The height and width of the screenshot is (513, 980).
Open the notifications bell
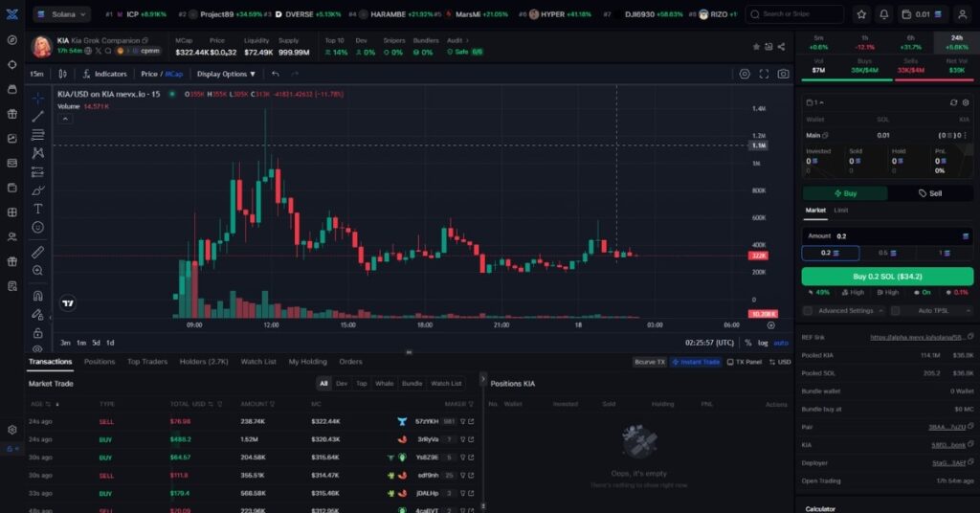[883, 13]
